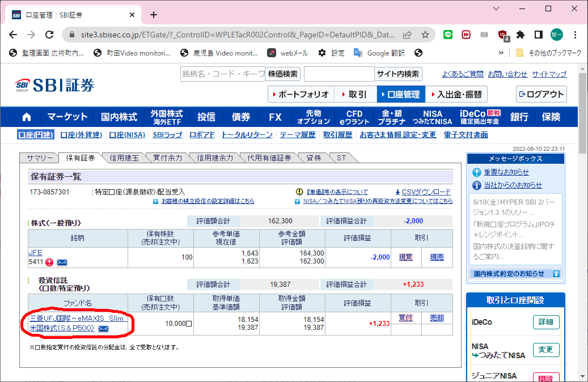Image resolution: width=588 pixels, height=382 pixels.
Task: Click the 銘柄名・コード search input field
Action: (x=222, y=74)
